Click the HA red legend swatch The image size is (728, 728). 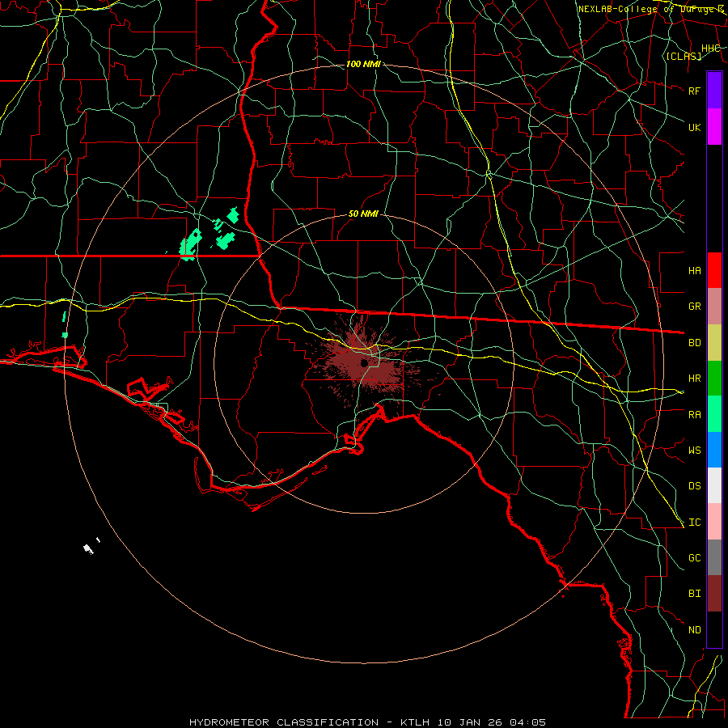[714, 270]
